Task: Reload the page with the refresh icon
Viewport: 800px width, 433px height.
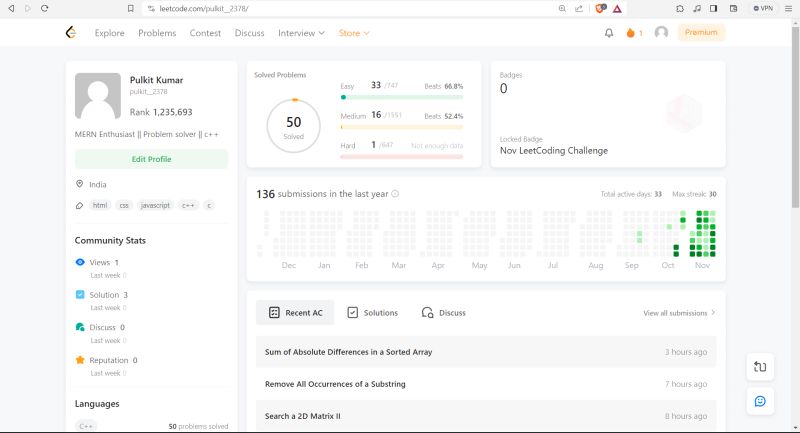Action: [44, 9]
